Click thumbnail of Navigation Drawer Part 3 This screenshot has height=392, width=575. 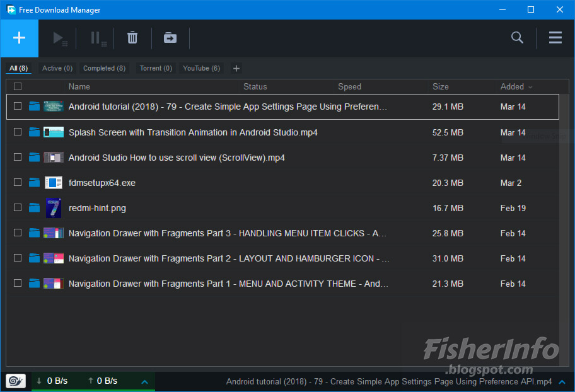click(54, 233)
